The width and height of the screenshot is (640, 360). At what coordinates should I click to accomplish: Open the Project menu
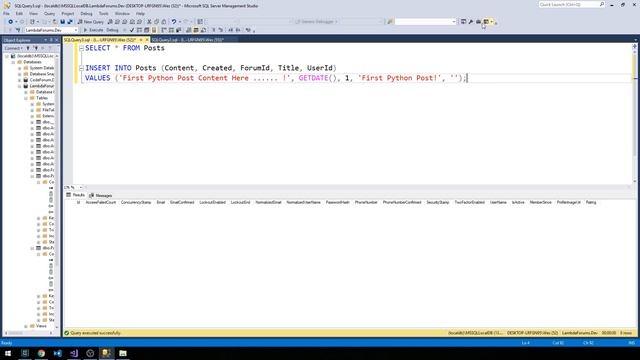click(68, 13)
